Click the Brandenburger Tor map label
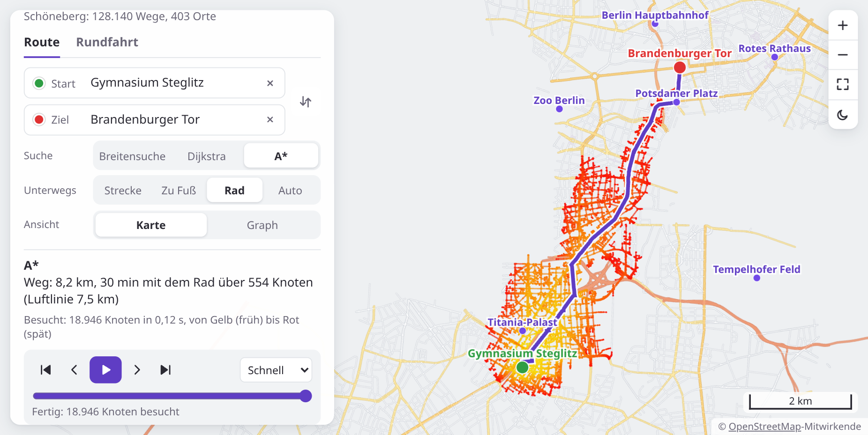 (680, 53)
